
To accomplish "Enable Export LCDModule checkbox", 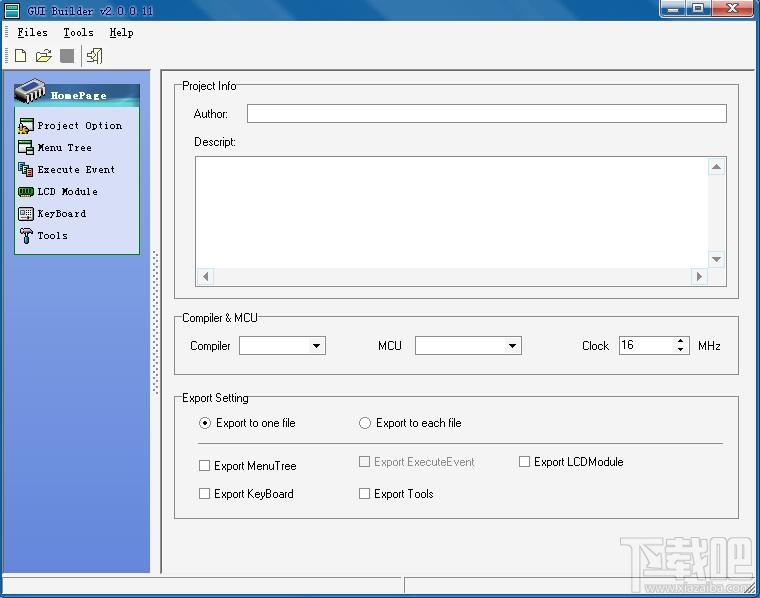I will (x=524, y=461).
